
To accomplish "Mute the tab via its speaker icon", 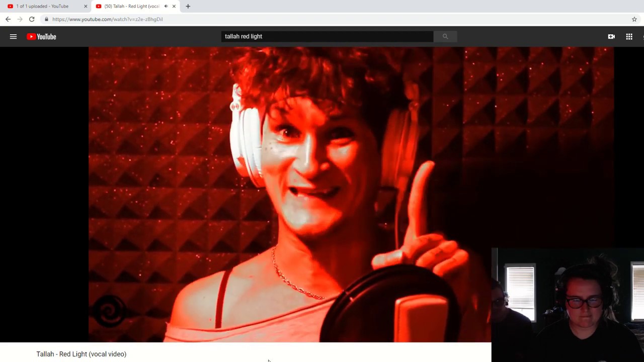I will pyautogui.click(x=166, y=6).
